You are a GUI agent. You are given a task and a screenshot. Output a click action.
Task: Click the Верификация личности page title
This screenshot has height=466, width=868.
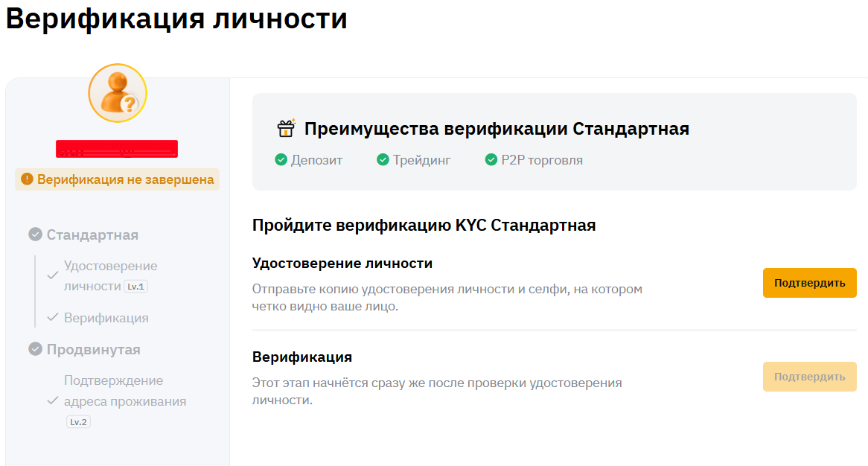(x=176, y=19)
